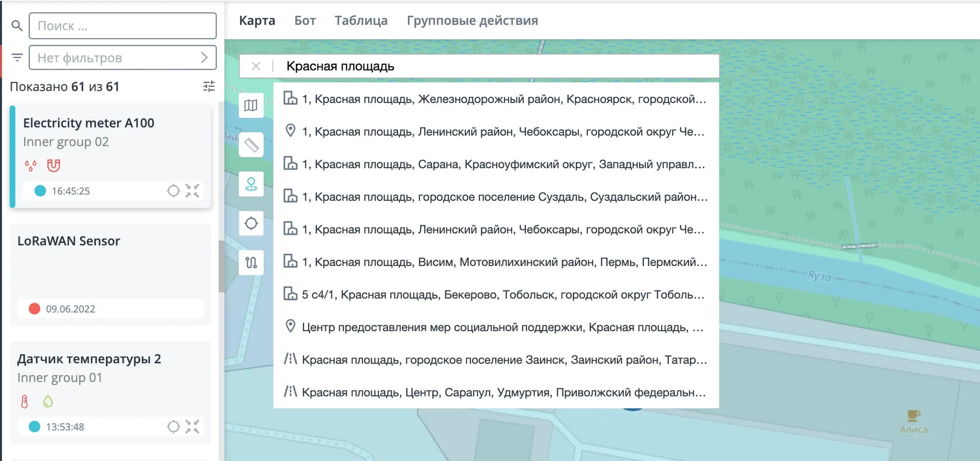Collapse the Датчик температуры 2 card
The image size is (980, 461).
click(x=193, y=427)
